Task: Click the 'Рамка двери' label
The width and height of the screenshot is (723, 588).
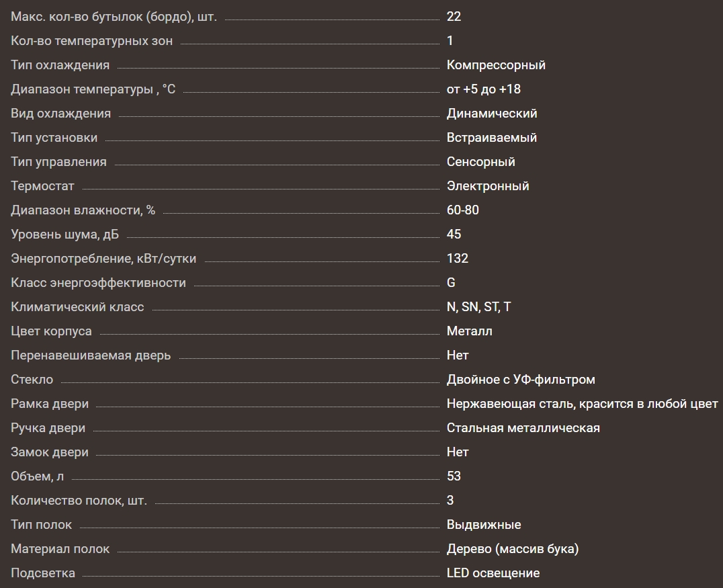Action: pyautogui.click(x=50, y=404)
